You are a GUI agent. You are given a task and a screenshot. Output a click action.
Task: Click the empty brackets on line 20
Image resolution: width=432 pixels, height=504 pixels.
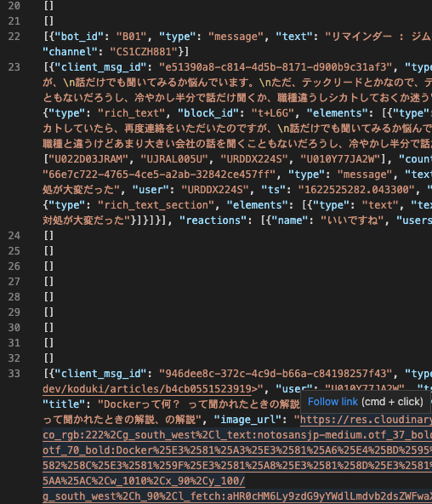(48, 6)
